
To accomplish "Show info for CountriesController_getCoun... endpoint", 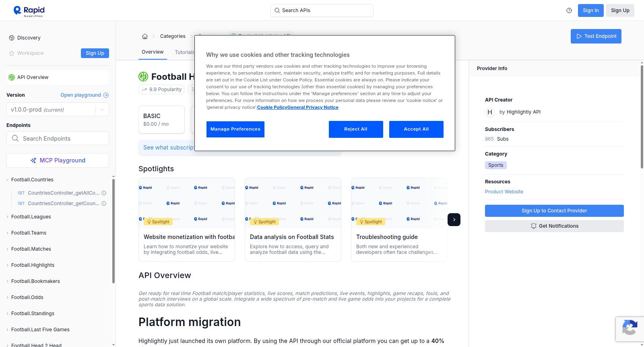I will pos(104,204).
